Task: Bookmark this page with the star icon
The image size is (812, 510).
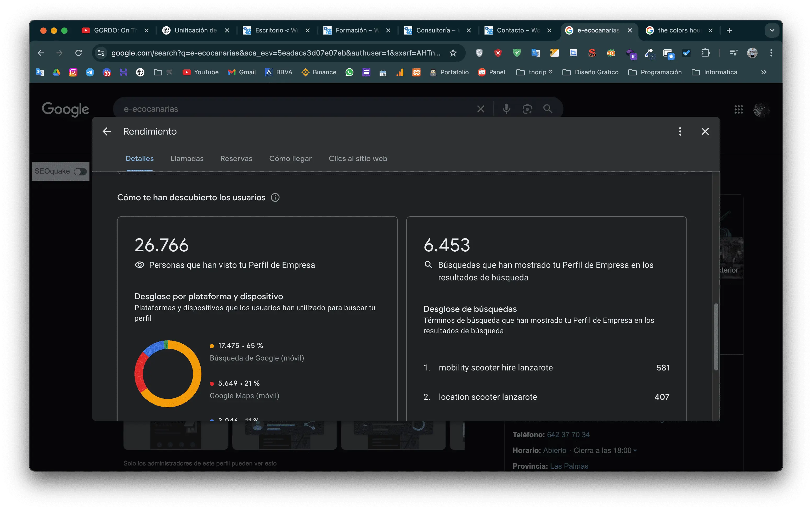Action: point(453,53)
